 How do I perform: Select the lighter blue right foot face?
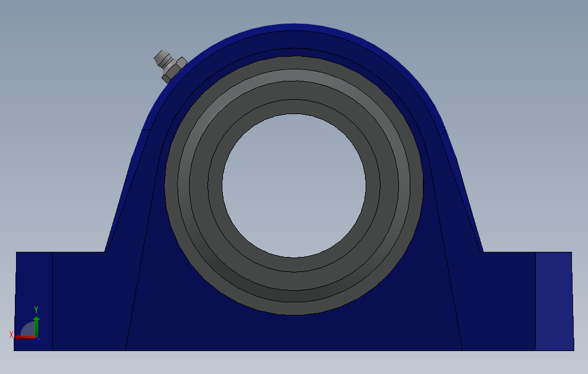pos(554,301)
